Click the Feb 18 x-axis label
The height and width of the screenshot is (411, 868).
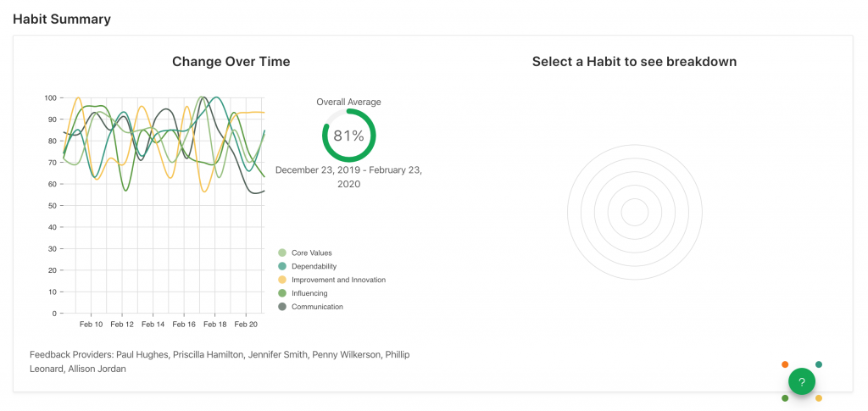215,324
